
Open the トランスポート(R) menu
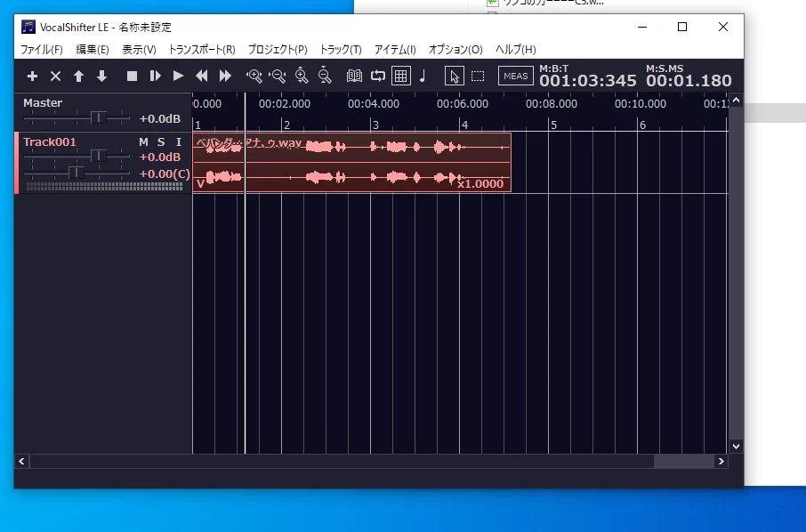tap(202, 49)
